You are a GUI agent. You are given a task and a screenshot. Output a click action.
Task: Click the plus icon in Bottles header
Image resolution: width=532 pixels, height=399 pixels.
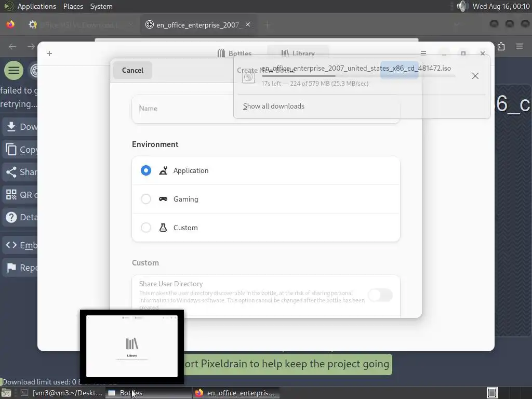49,54
